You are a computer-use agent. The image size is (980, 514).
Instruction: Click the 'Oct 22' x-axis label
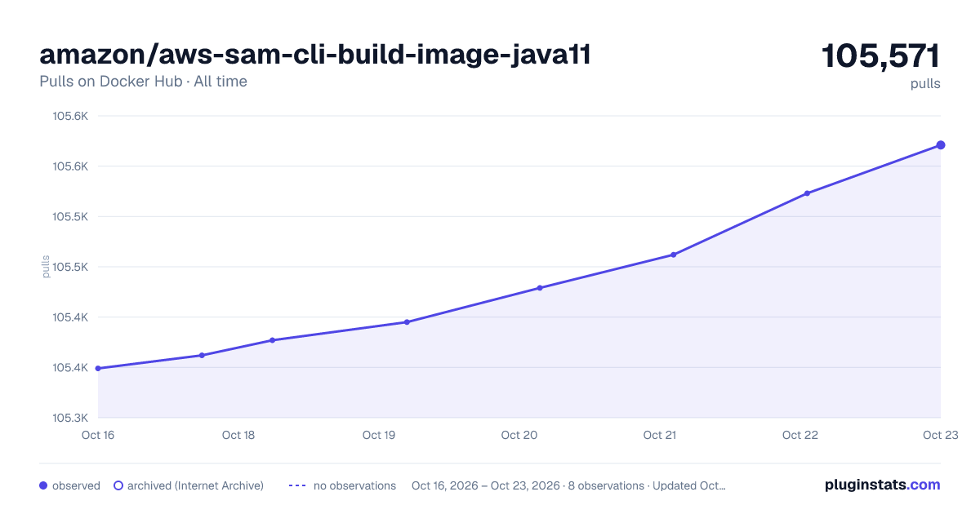(x=800, y=435)
